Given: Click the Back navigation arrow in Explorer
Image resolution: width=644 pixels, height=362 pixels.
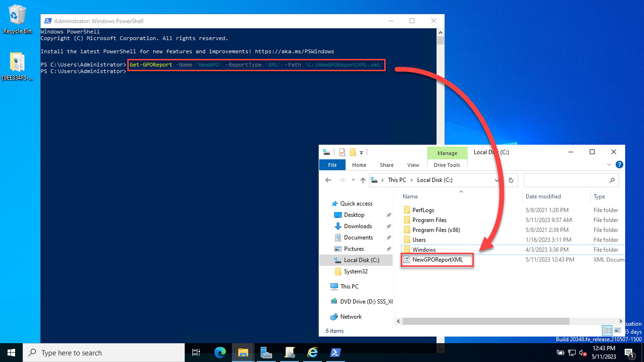Looking at the screenshot, I should [x=329, y=180].
